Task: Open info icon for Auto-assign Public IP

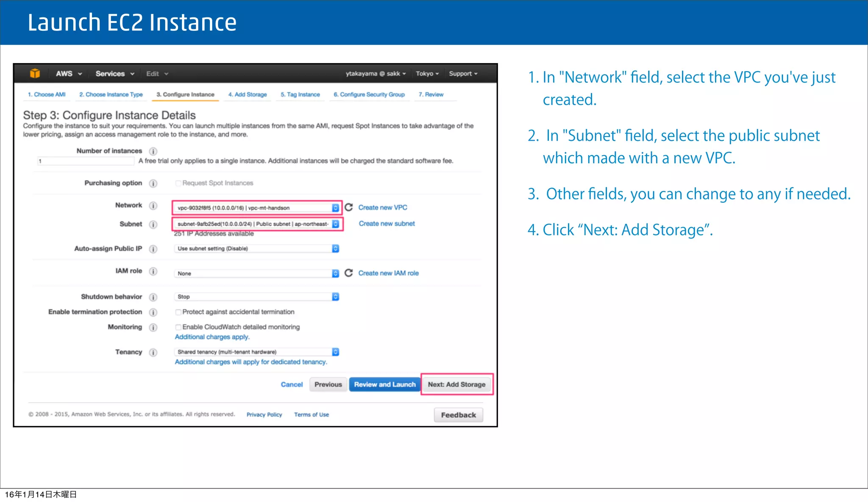Action: point(153,249)
